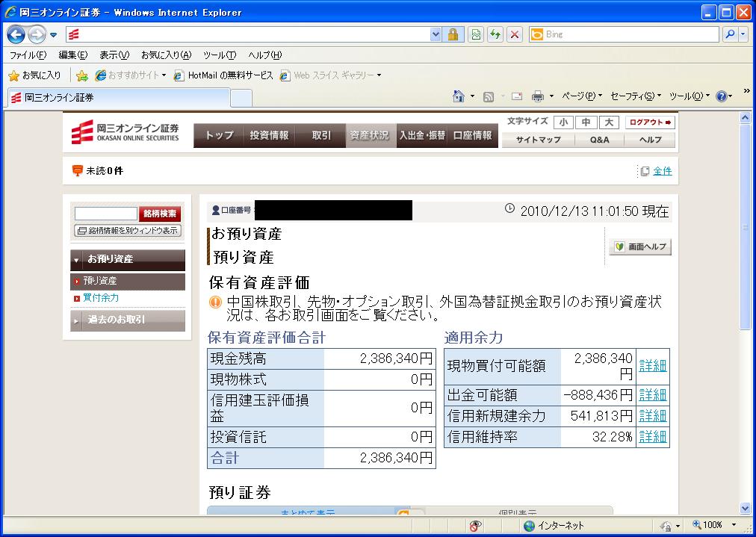Set font size to 大 (large)
This screenshot has height=537, width=756.
click(609, 122)
